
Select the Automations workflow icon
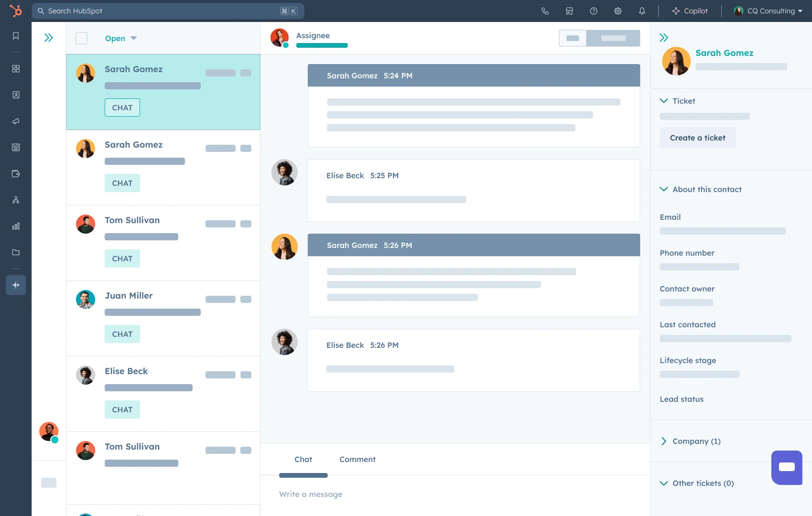click(x=16, y=200)
